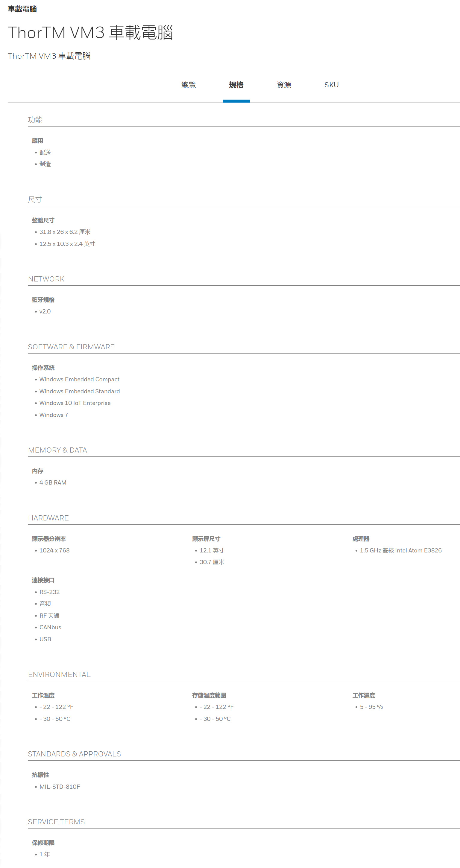Open the 總覽 tab
The width and height of the screenshot is (460, 868).
(x=189, y=85)
